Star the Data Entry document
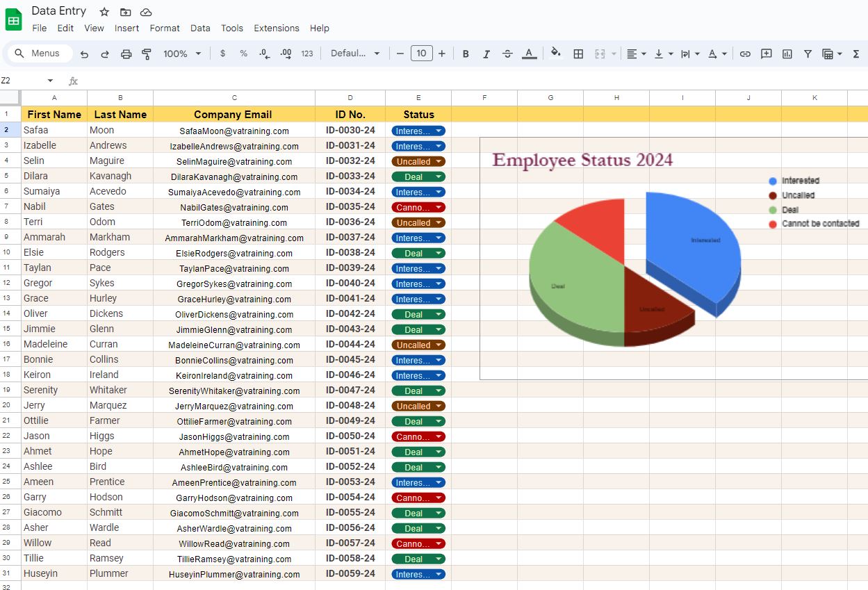 coord(104,12)
